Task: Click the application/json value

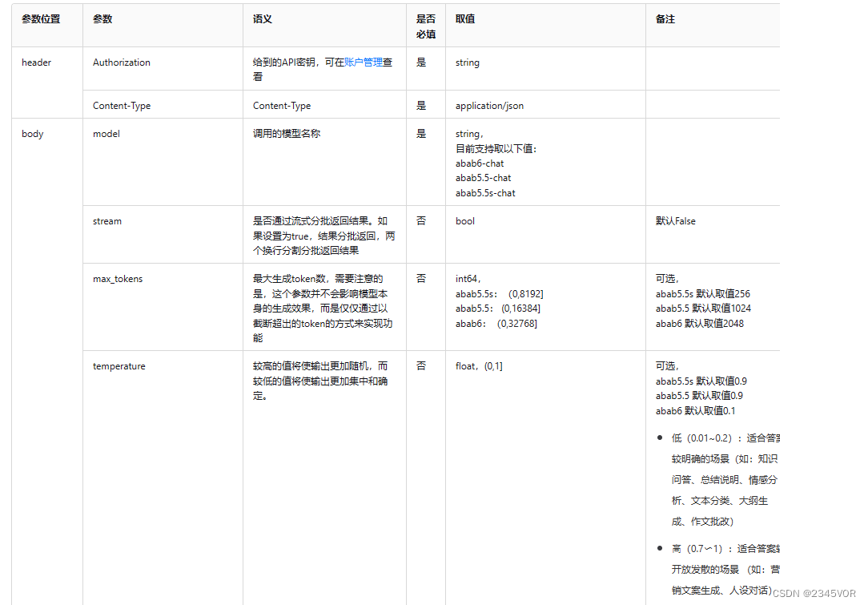Action: [489, 105]
